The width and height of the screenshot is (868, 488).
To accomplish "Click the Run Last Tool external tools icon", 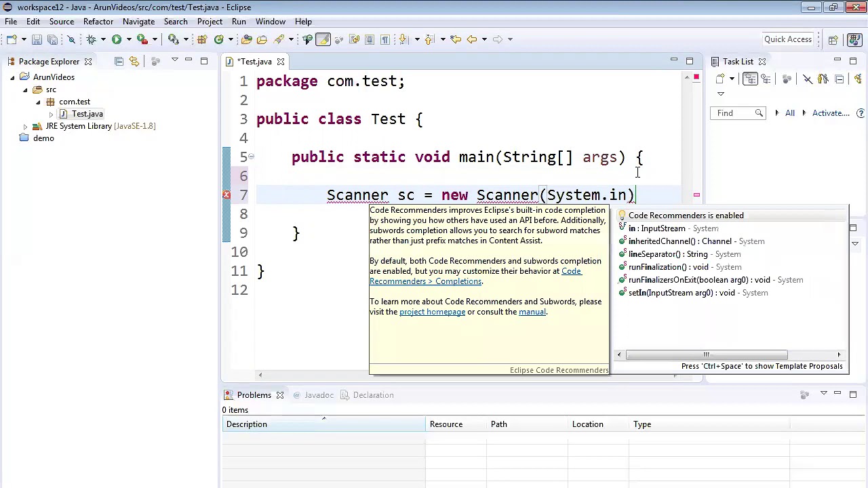I will pos(142,39).
